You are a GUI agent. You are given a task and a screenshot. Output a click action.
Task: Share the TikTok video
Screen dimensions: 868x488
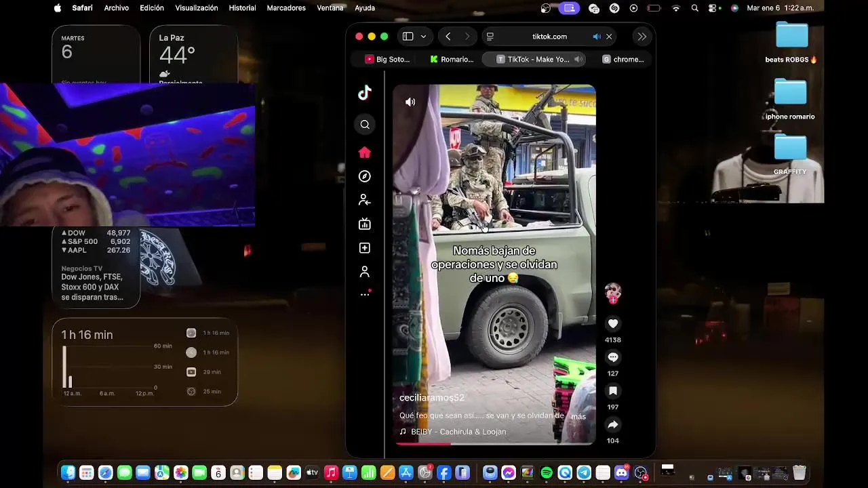click(x=613, y=425)
